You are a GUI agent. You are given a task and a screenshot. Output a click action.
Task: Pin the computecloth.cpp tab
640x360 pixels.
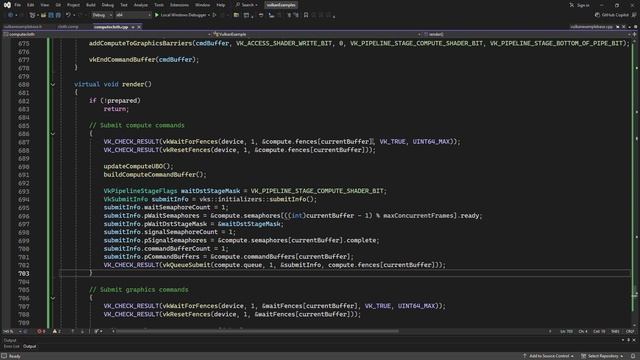click(133, 27)
